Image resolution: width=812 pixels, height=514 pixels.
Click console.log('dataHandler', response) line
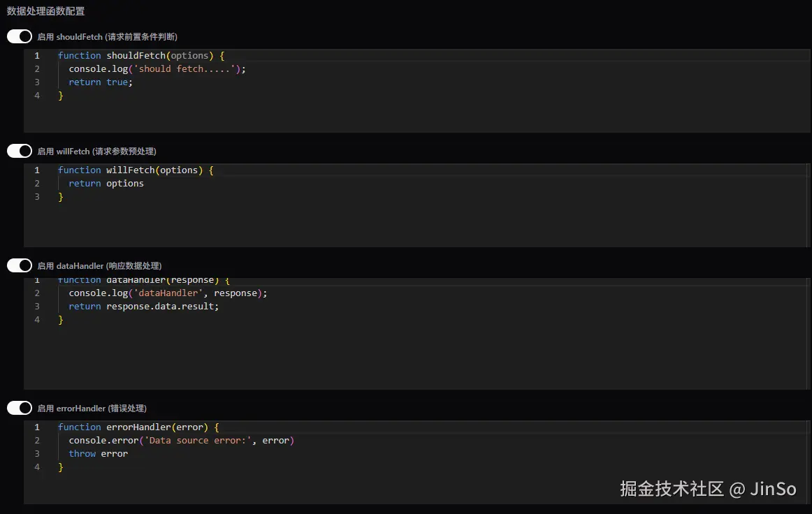(168, 293)
